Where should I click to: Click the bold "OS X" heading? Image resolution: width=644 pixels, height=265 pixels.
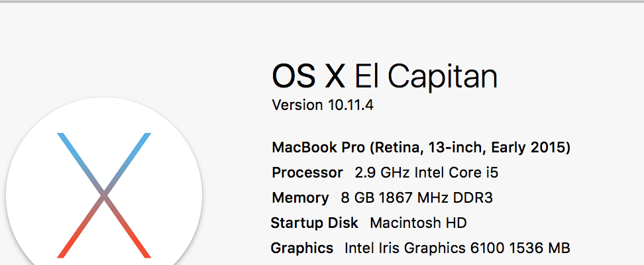point(308,77)
